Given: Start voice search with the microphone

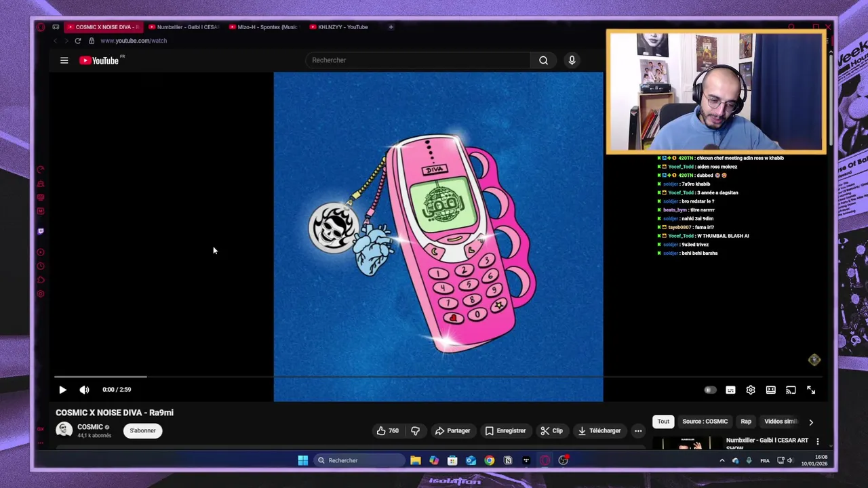Looking at the screenshot, I should tap(572, 60).
